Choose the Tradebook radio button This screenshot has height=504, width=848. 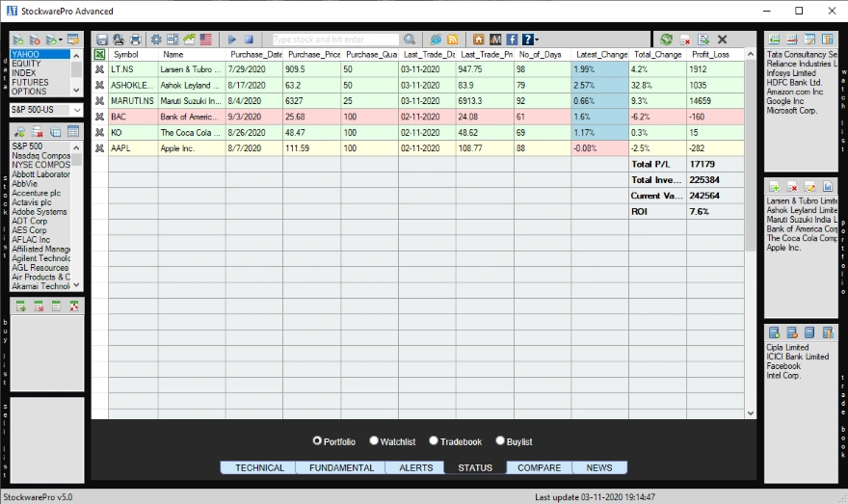tap(434, 441)
